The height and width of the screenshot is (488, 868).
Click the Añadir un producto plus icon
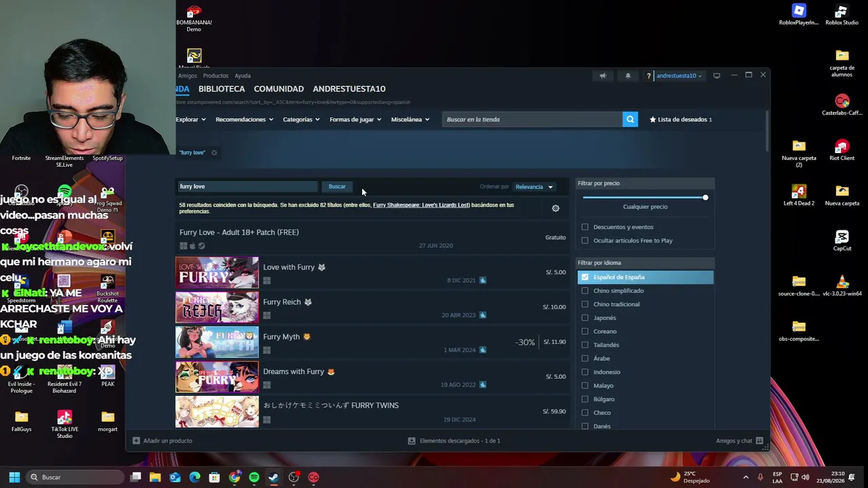136,441
